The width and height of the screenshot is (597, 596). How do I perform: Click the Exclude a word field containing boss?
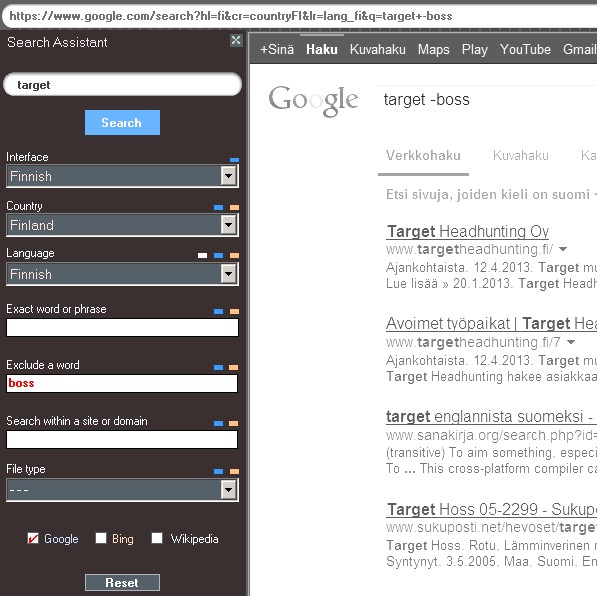point(122,383)
